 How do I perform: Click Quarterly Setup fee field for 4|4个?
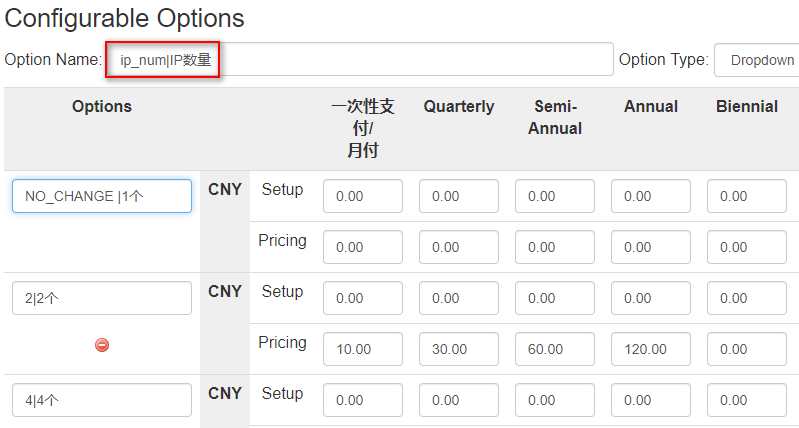tap(459, 400)
